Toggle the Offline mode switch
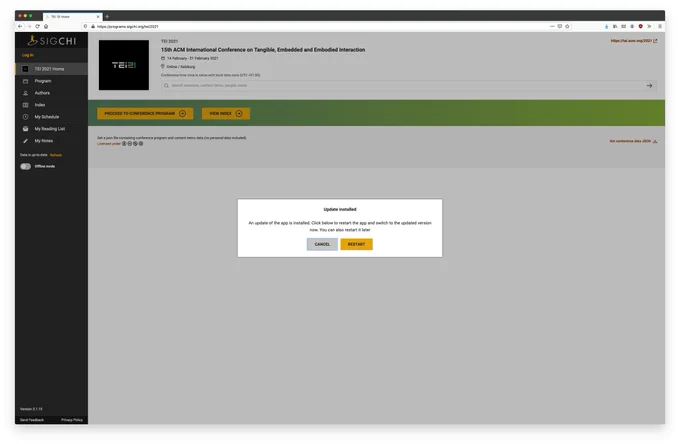 [x=25, y=166]
